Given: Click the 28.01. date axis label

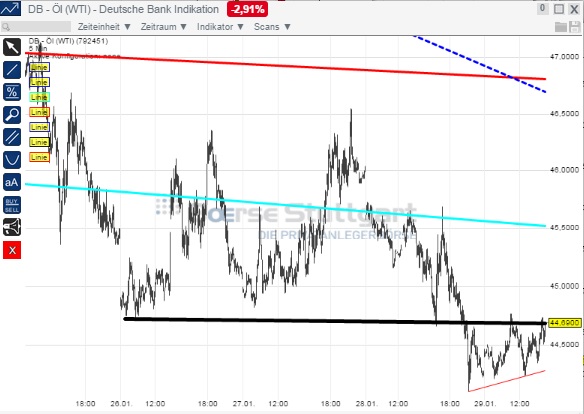Looking at the screenshot, I should click(x=366, y=404).
